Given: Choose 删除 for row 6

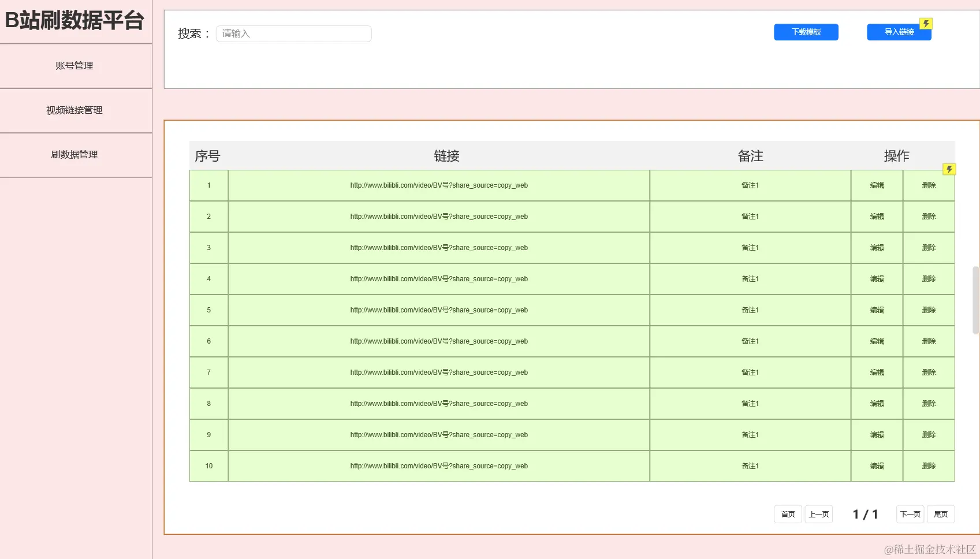Looking at the screenshot, I should pos(929,341).
